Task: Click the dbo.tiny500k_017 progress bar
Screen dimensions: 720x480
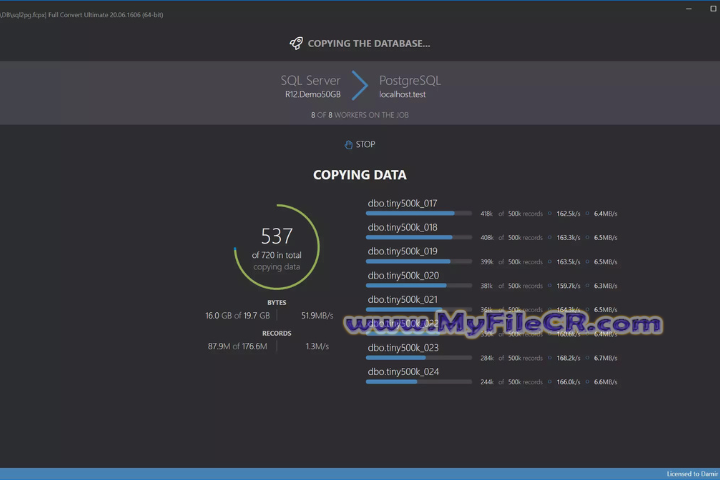Action: 419,213
